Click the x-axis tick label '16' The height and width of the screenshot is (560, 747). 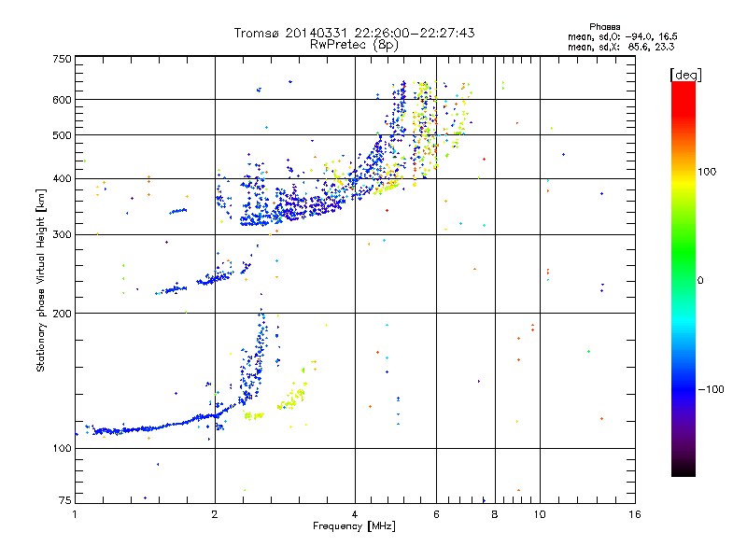click(635, 514)
